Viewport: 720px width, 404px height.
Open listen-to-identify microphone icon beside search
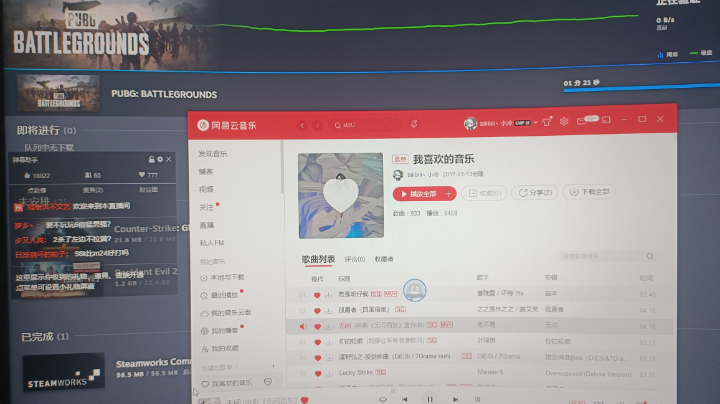tap(414, 124)
